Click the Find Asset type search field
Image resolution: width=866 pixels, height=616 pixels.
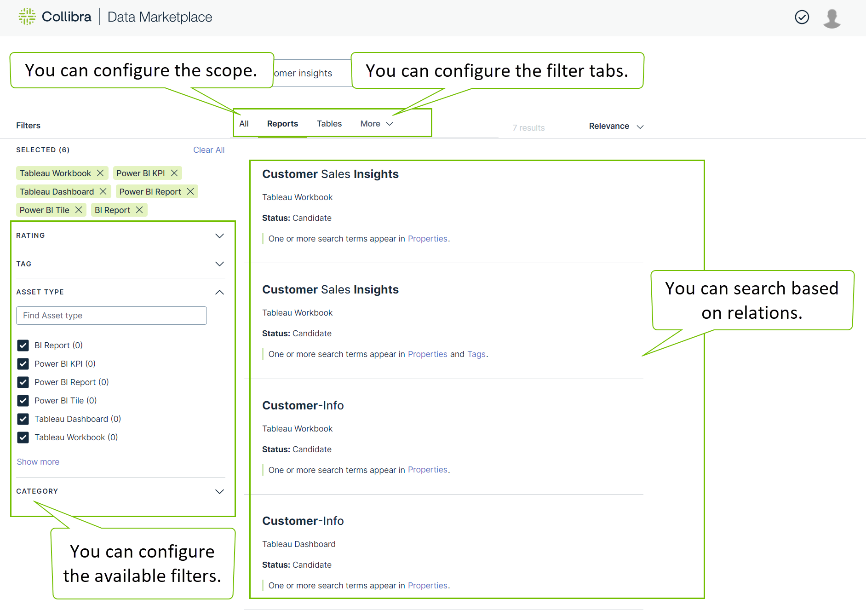tap(111, 316)
